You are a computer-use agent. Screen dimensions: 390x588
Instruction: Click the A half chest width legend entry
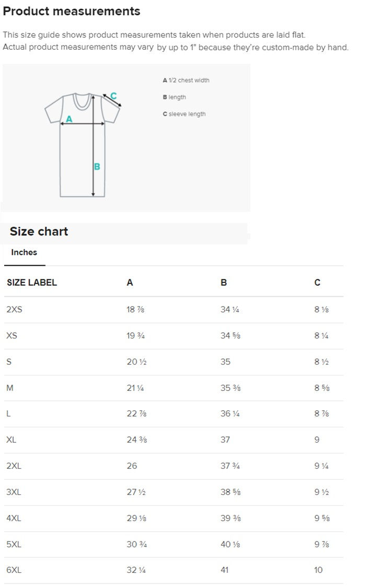click(186, 80)
